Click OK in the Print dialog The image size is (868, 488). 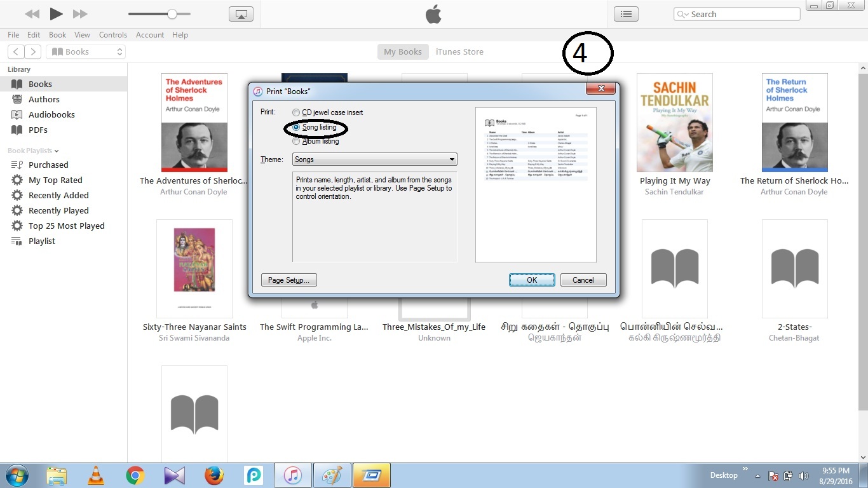[x=532, y=280]
